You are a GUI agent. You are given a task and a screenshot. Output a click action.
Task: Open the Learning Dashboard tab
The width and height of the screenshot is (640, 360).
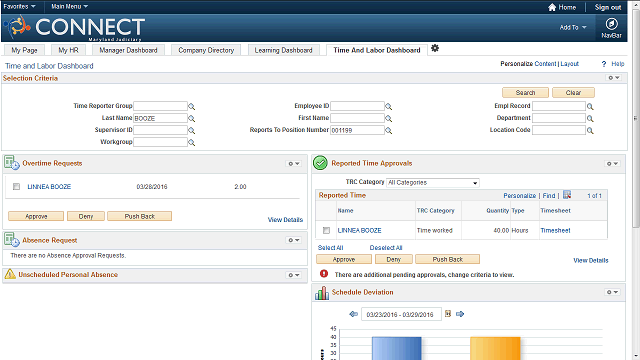[283, 50]
